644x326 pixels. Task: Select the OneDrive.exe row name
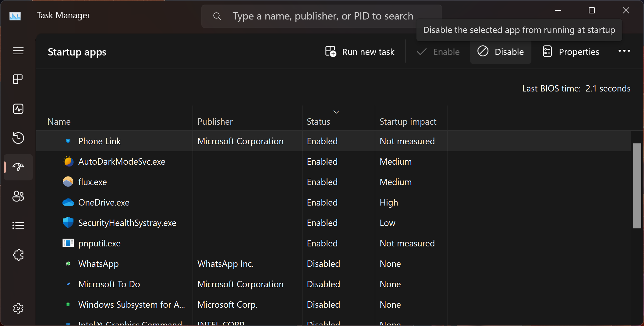coord(104,202)
